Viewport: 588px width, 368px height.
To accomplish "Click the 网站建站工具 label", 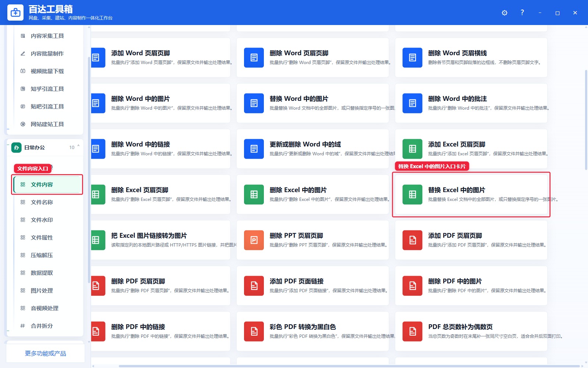I will (47, 124).
